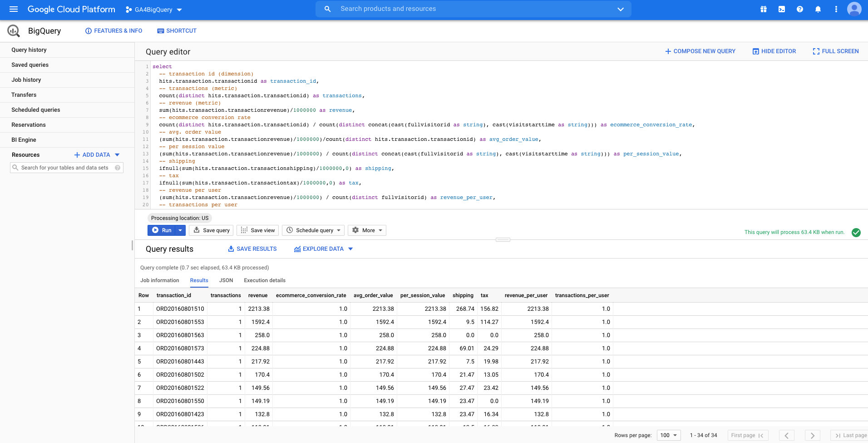Click ecommerce_conversion_rate column header
Screen dimensions: 868x443
(311, 295)
